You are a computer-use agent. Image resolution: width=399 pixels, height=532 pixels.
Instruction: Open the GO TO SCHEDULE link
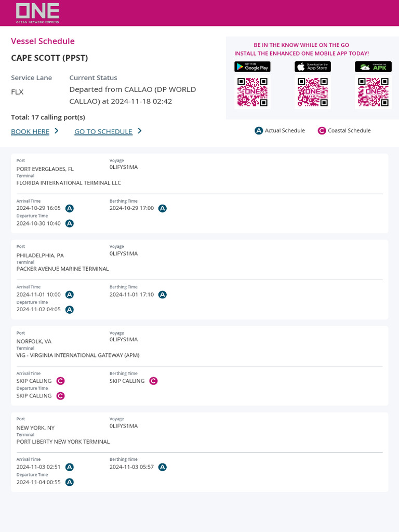tap(103, 131)
